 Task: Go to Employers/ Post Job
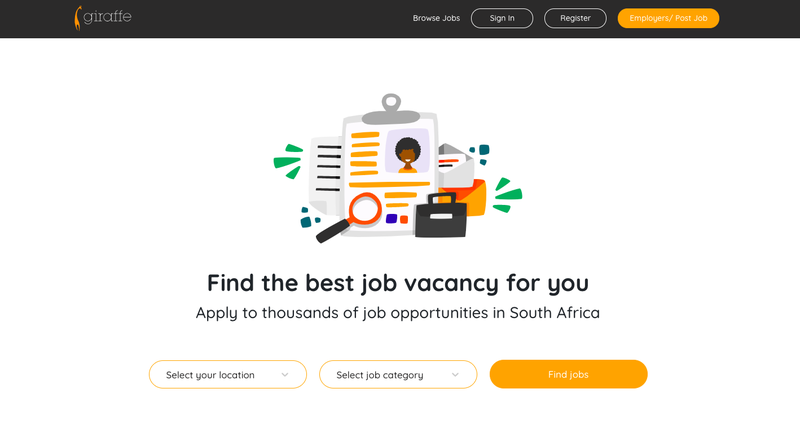(668, 18)
